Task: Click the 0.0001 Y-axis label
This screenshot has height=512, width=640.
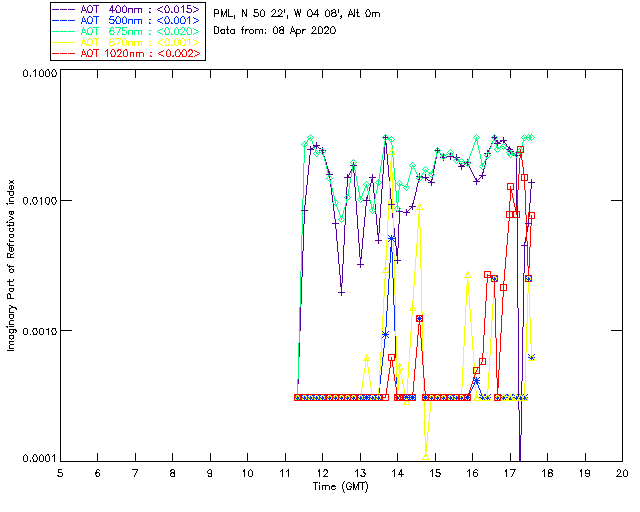Action: (39, 459)
